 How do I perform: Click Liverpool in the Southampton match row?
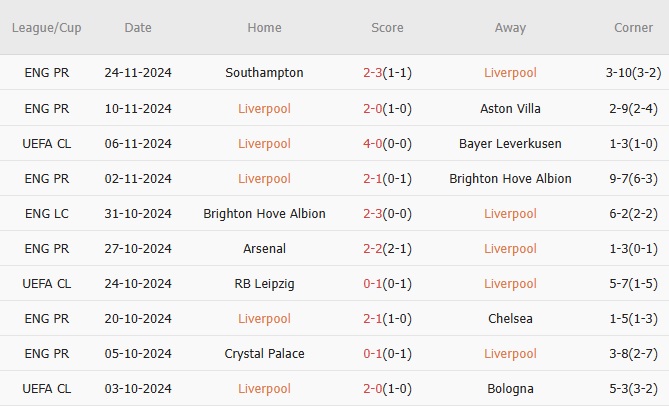tap(510, 73)
